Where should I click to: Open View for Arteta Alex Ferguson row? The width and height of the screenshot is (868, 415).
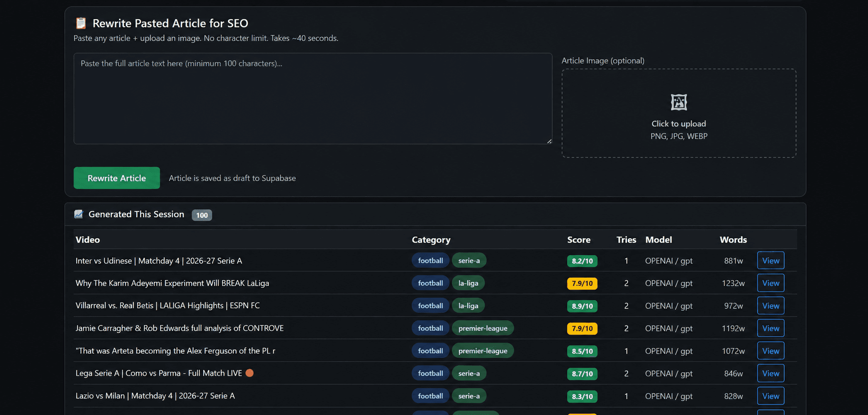(770, 351)
